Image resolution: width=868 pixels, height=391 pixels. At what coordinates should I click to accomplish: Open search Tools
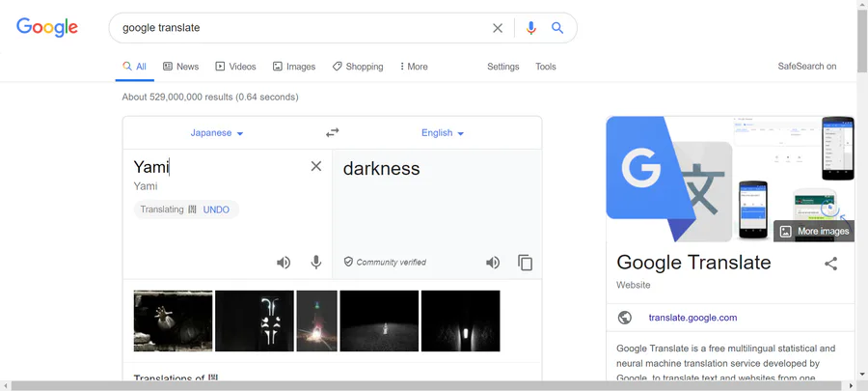click(x=545, y=67)
